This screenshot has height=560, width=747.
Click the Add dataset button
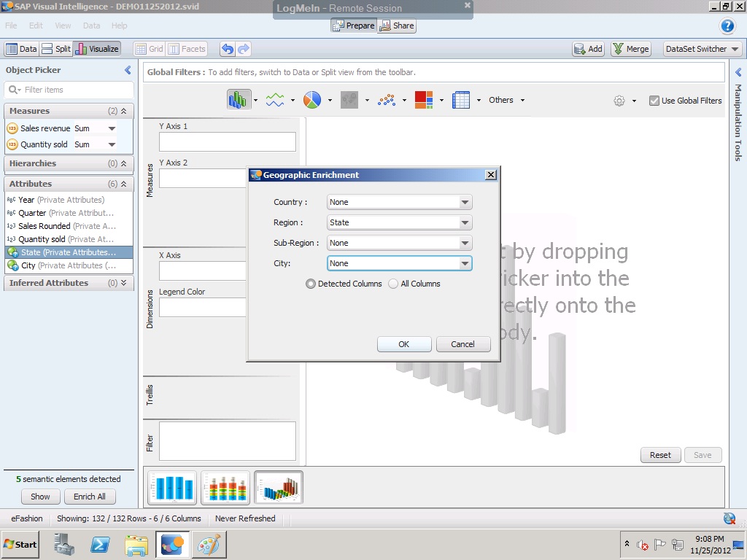coord(589,49)
